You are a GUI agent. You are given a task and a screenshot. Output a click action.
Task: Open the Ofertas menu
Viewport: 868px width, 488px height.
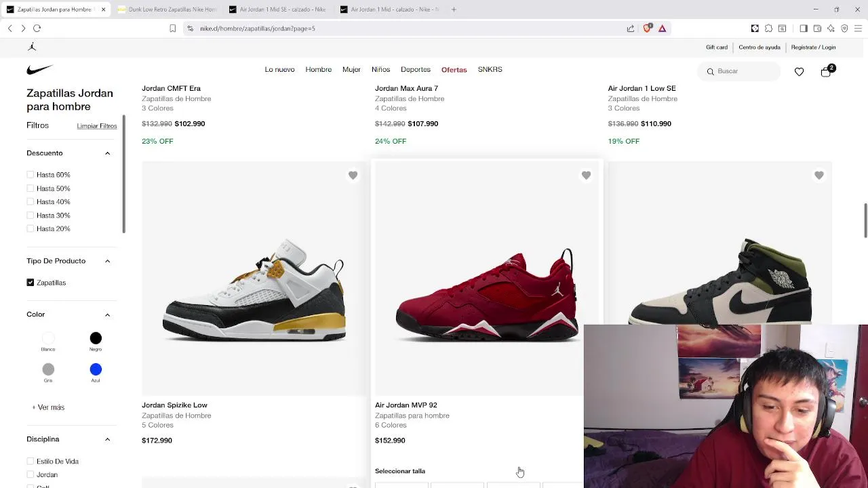(x=454, y=70)
